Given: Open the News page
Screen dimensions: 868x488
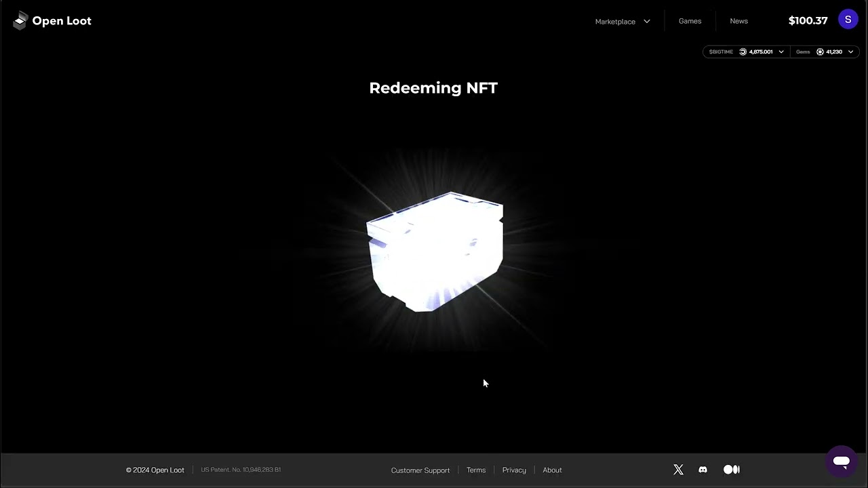Looking at the screenshot, I should [x=738, y=21].
